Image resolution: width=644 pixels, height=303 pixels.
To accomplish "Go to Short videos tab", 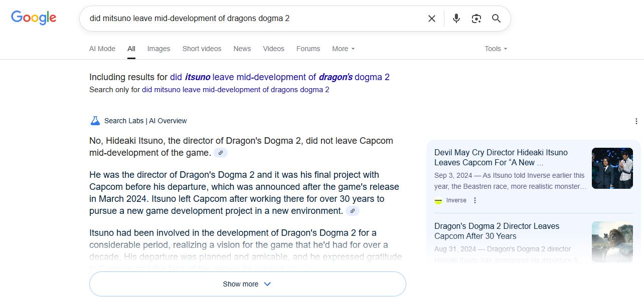I will (202, 49).
